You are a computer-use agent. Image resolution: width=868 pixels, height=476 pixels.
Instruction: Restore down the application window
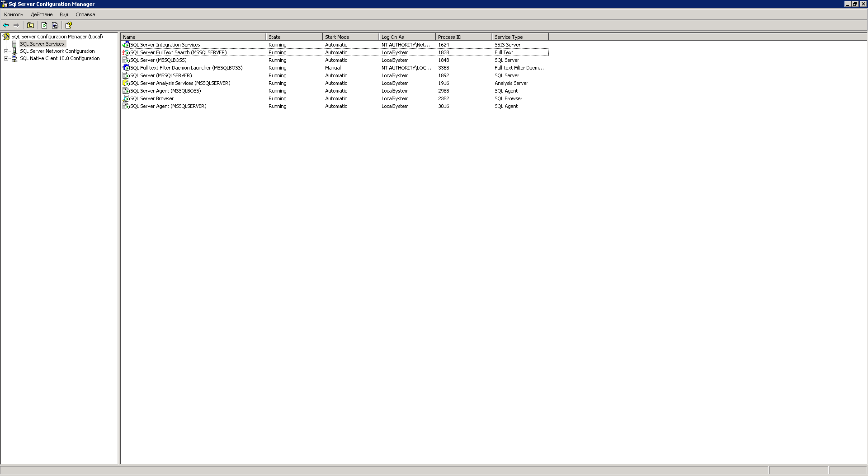pos(855,4)
